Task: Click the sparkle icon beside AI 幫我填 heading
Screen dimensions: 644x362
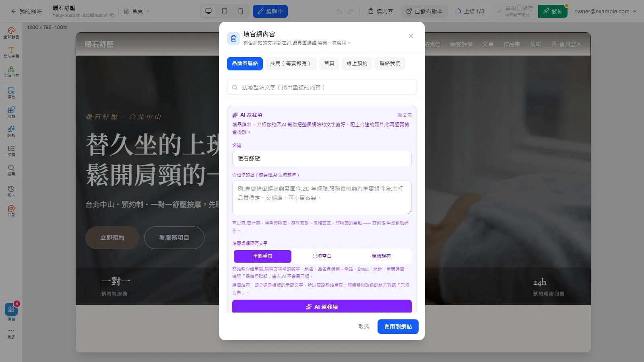Action: pyautogui.click(x=235, y=115)
